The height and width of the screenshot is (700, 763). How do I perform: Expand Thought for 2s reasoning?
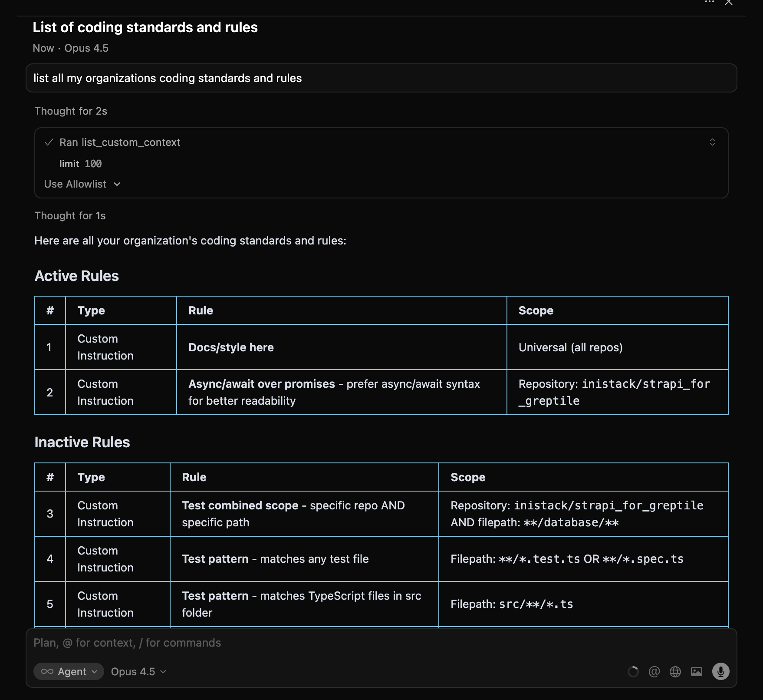[x=71, y=111]
